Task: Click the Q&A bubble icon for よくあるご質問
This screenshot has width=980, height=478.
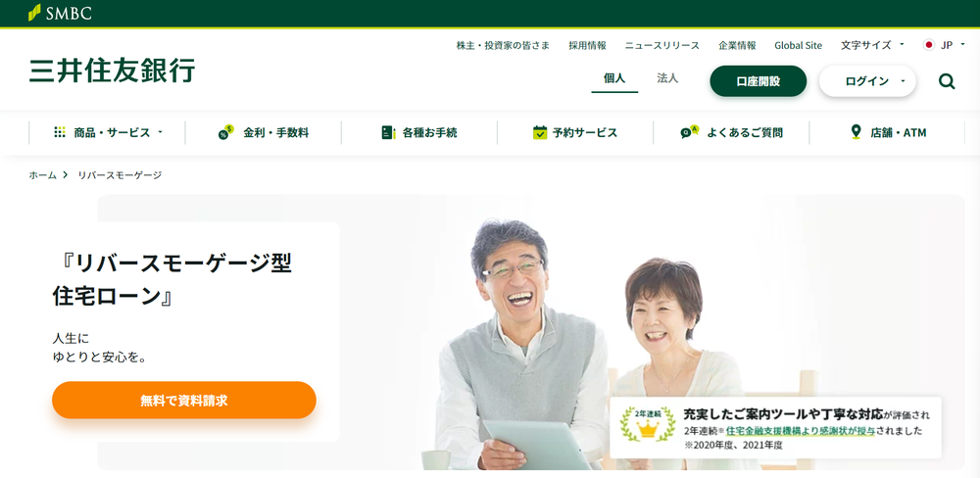Action: coord(689,132)
